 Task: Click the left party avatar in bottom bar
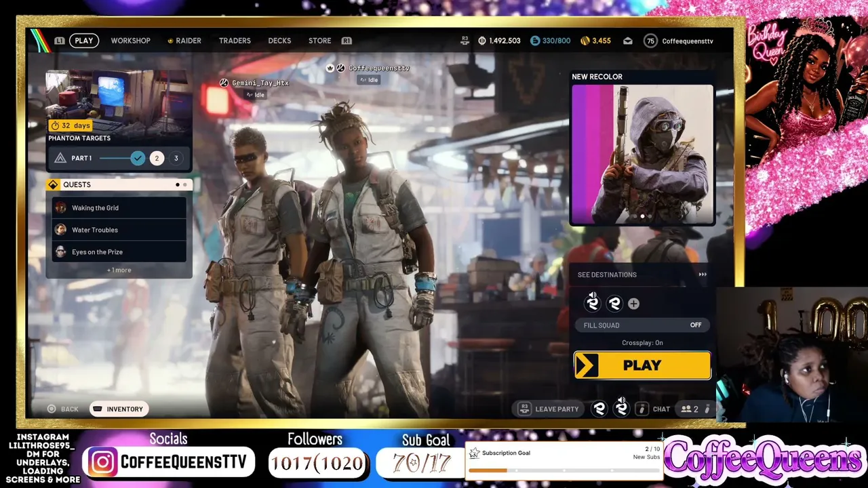coord(599,409)
